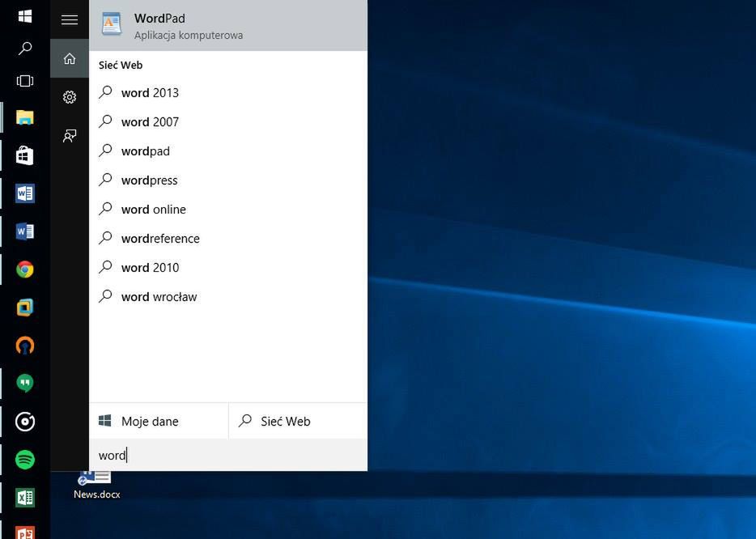Open search settings gear icon

[x=70, y=97]
